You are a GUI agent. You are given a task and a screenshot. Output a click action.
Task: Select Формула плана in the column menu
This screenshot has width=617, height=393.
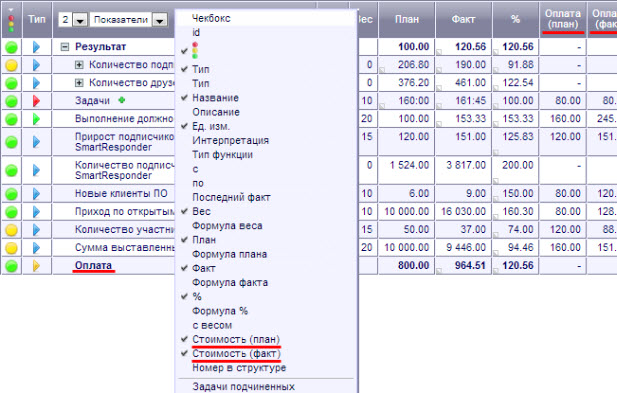click(x=229, y=254)
